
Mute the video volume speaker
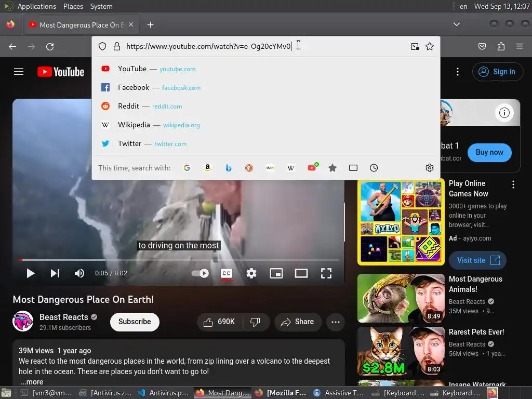click(x=79, y=273)
